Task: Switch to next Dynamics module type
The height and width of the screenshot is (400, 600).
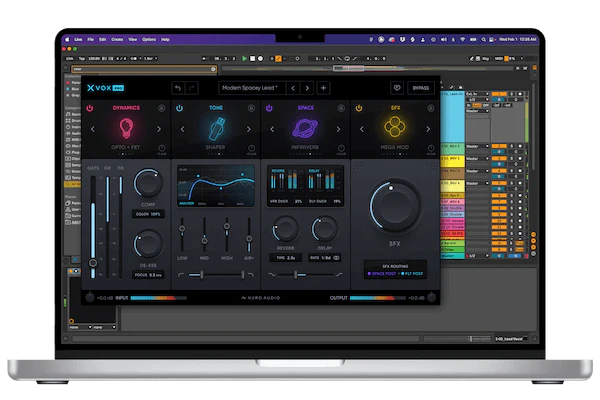Action: pos(159,129)
